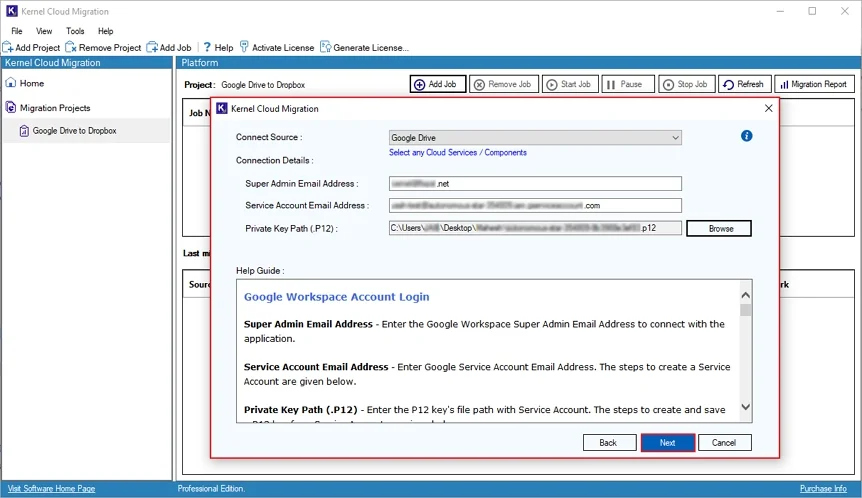This screenshot has height=498, width=862.
Task: Click the blue info icon in dialog
Action: point(747,136)
